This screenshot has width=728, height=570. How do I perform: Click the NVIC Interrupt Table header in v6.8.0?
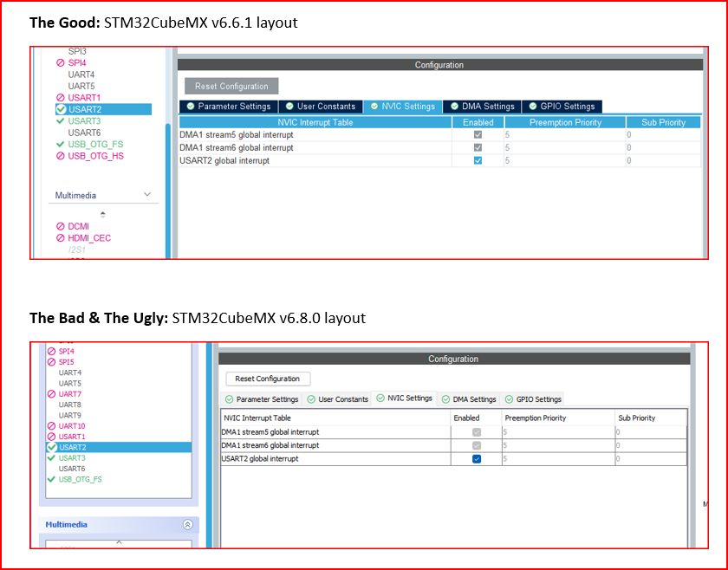[x=335, y=418]
